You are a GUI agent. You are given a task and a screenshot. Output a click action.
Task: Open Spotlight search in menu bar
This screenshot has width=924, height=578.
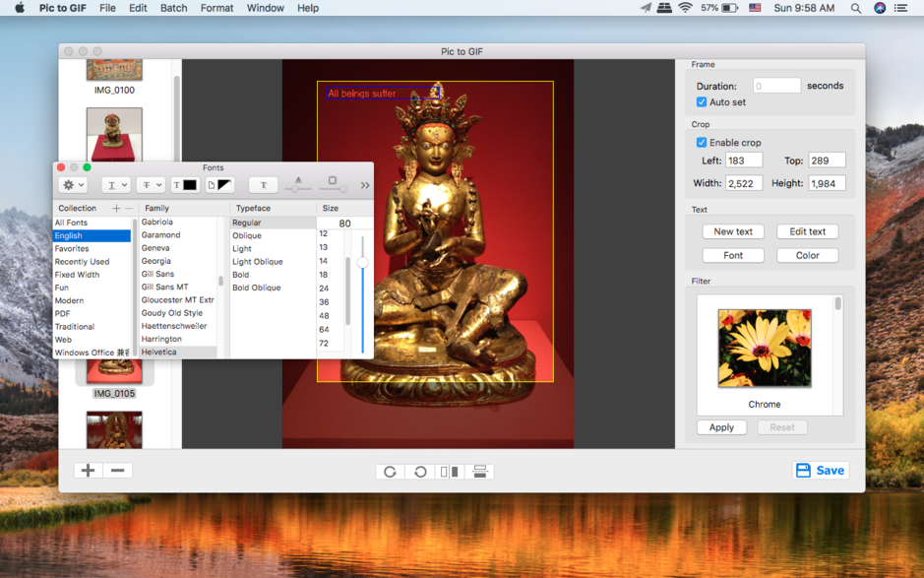coord(855,8)
